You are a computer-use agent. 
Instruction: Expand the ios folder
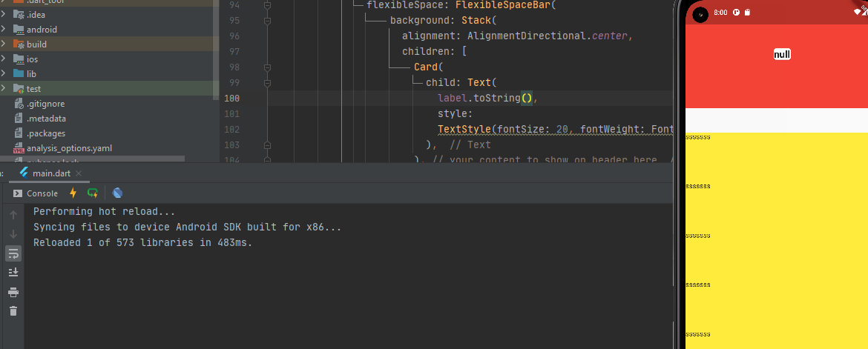point(4,59)
